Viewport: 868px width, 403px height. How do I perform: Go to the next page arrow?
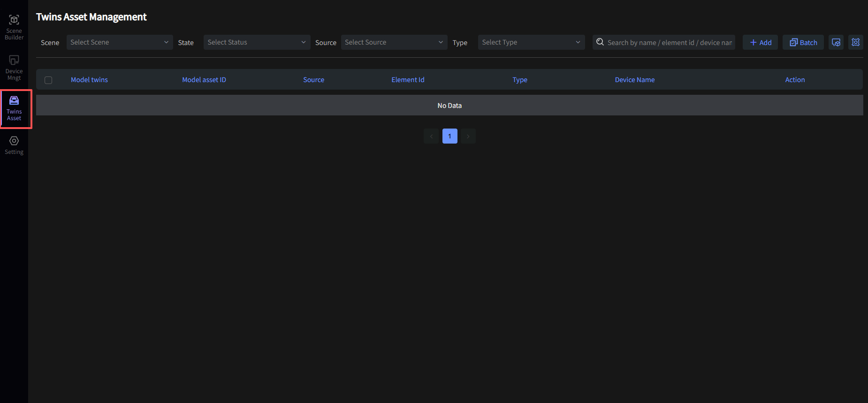click(x=468, y=136)
